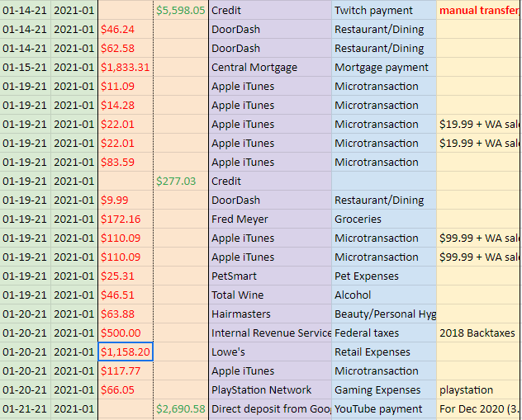The height and width of the screenshot is (420, 522).
Task: Select the $5,598.05 credit amount cell
Action: tap(181, 10)
